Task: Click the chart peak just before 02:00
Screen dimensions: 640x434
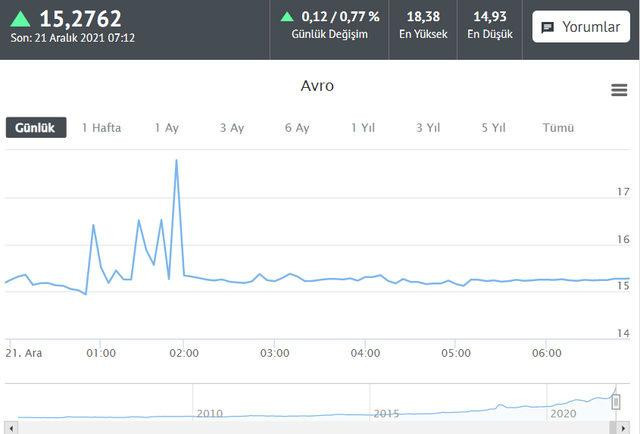Action: 177,160
